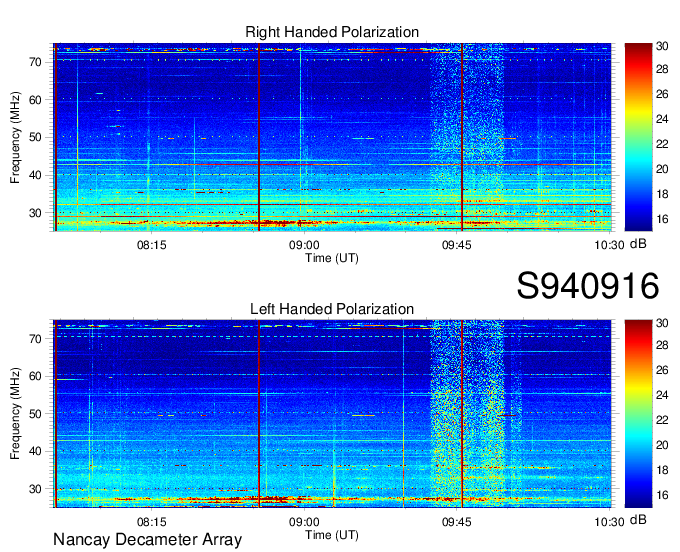680x552 pixels.
Task: Click the 10:30 tick of Right Handed plot
Action: click(x=609, y=245)
